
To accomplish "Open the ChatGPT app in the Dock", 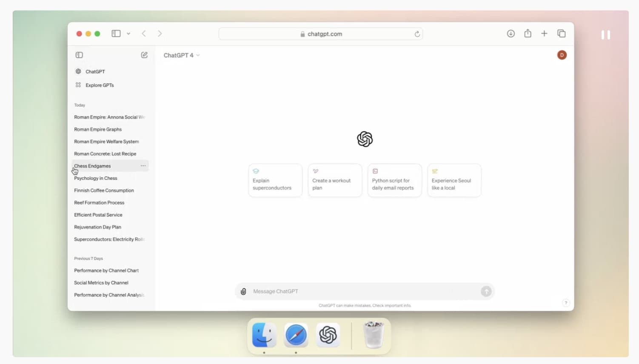I will (328, 335).
